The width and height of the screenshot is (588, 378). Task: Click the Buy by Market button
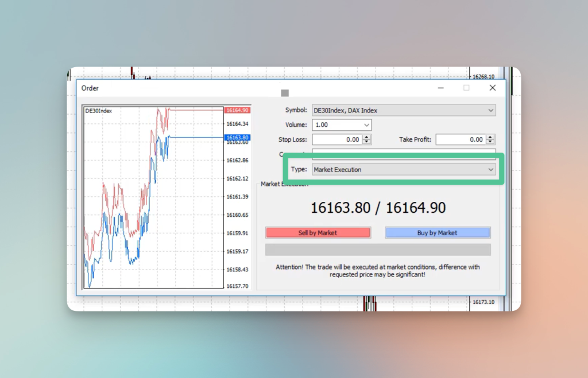point(438,233)
